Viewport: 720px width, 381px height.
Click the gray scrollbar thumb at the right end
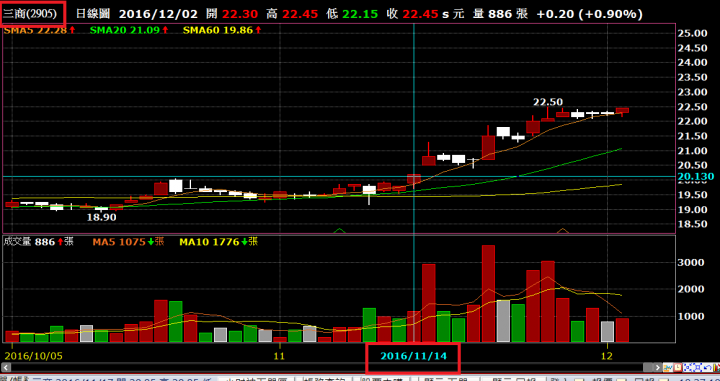648,367
